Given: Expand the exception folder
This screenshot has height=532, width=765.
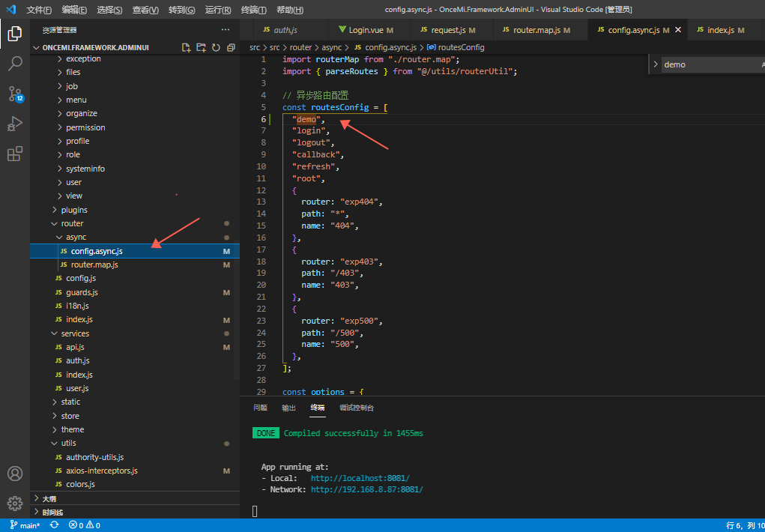Looking at the screenshot, I should pyautogui.click(x=135, y=58).
